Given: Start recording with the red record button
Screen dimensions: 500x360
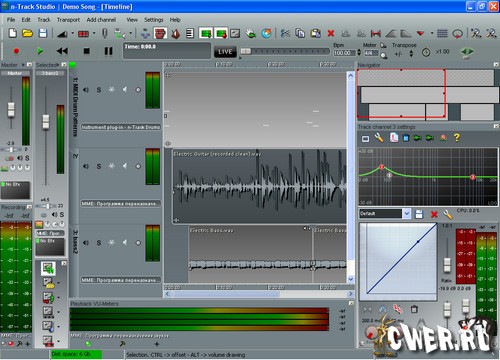Looking at the screenshot, I should click(x=16, y=51).
